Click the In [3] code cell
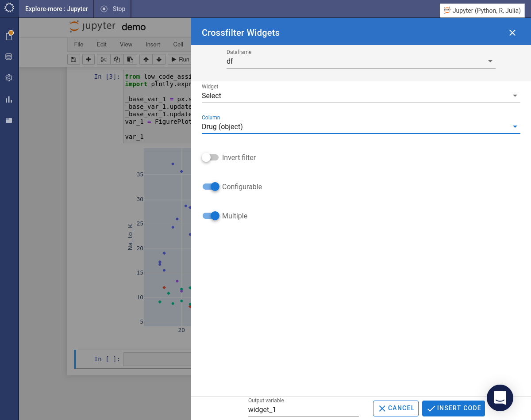The width and height of the screenshot is (531, 420). (x=157, y=107)
